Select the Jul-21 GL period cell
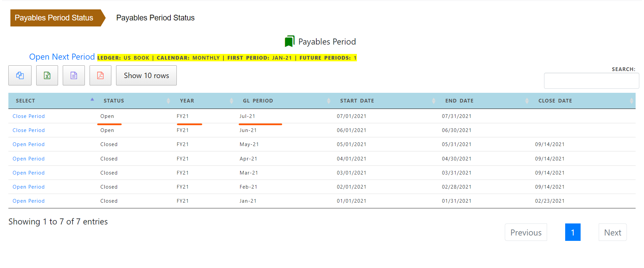 coord(247,116)
